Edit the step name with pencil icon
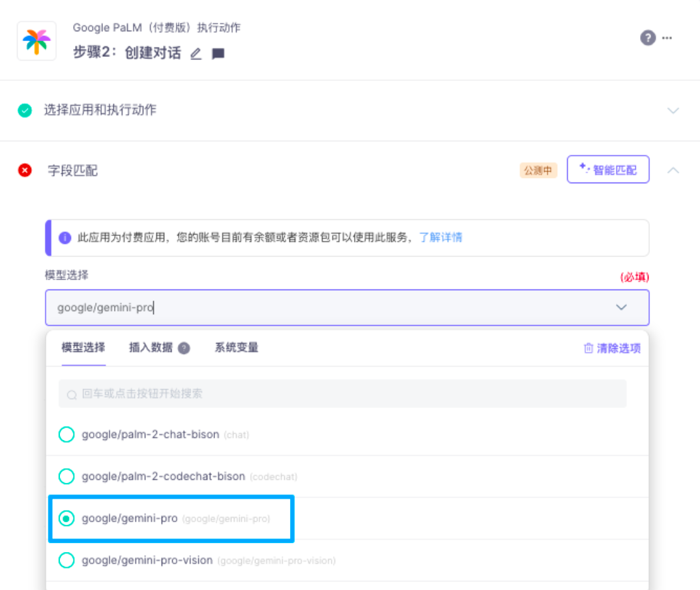The image size is (700, 590). pyautogui.click(x=196, y=53)
